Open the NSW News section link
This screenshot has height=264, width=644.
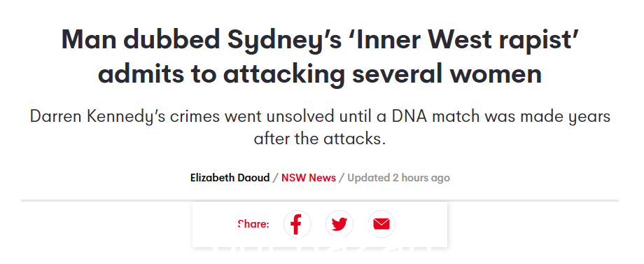point(309,178)
